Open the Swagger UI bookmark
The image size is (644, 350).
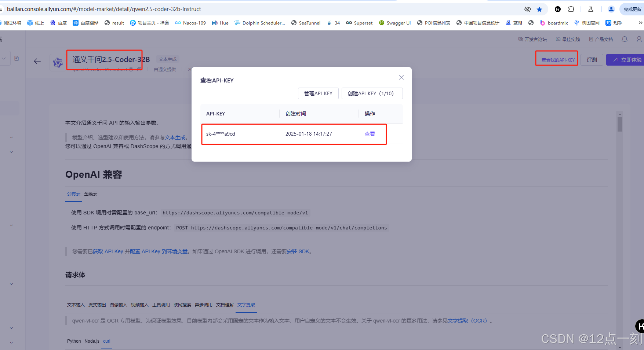[395, 23]
